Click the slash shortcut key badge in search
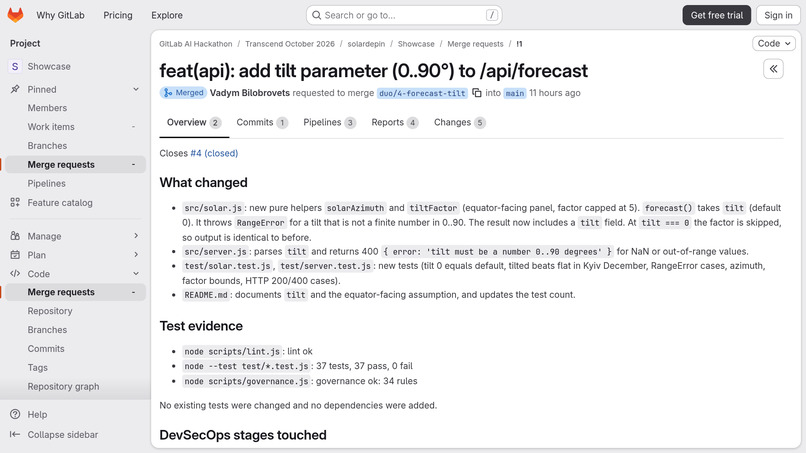Viewport: 806px width, 453px height. pyautogui.click(x=491, y=15)
